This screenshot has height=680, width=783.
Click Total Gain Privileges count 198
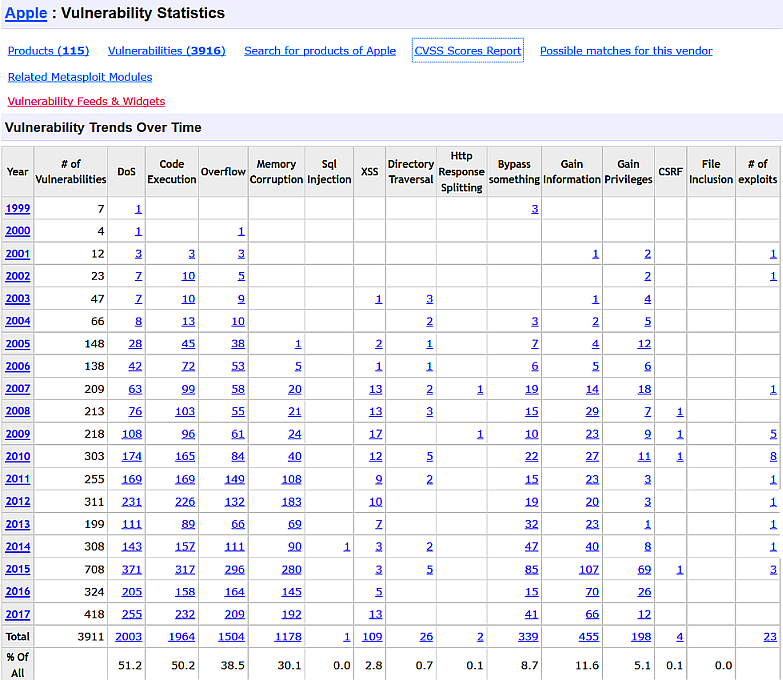(641, 637)
